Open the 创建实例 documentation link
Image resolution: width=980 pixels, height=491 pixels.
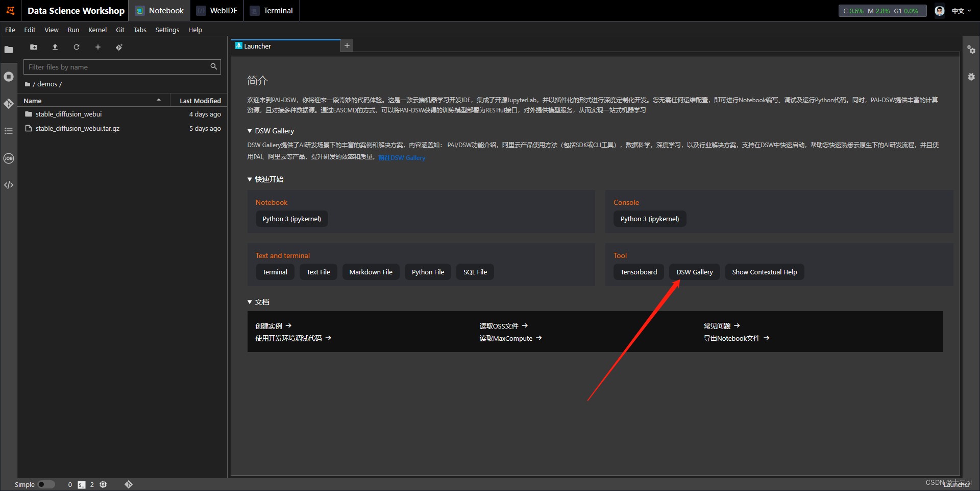[x=274, y=326]
